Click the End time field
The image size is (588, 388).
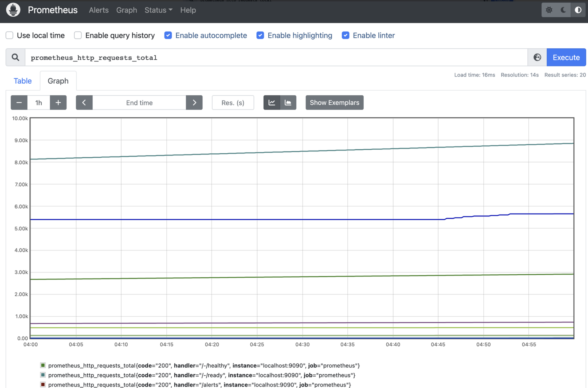point(139,102)
